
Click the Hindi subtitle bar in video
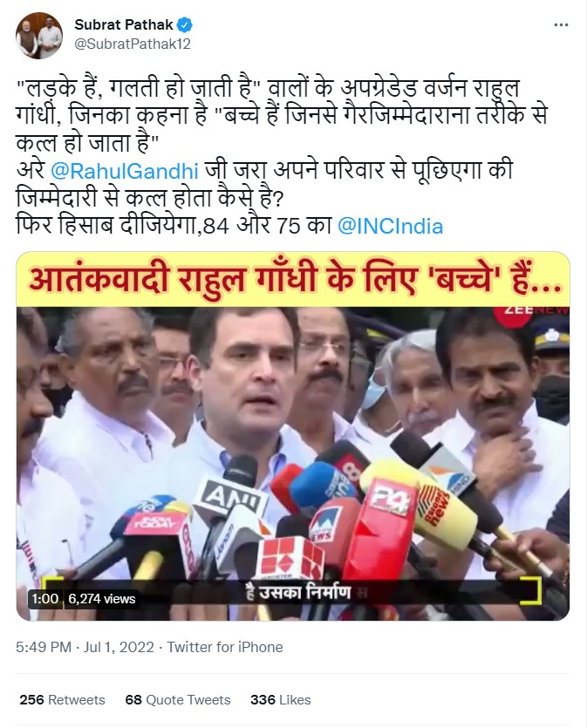click(293, 593)
